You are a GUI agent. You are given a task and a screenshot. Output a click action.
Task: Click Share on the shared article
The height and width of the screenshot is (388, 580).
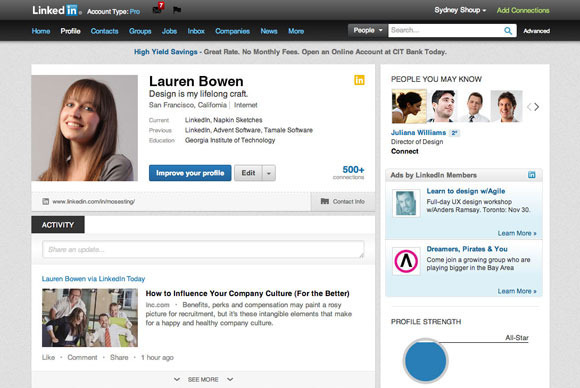pyautogui.click(x=119, y=358)
